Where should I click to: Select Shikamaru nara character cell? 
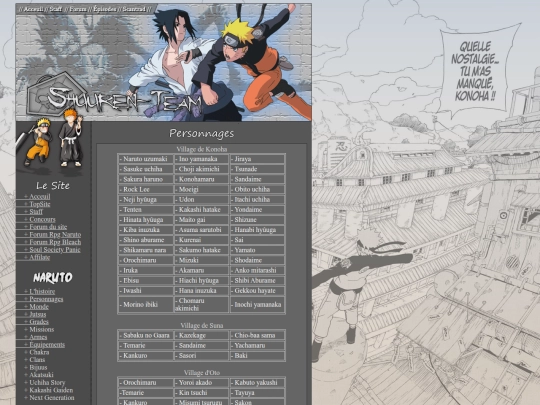pyautogui.click(x=145, y=250)
